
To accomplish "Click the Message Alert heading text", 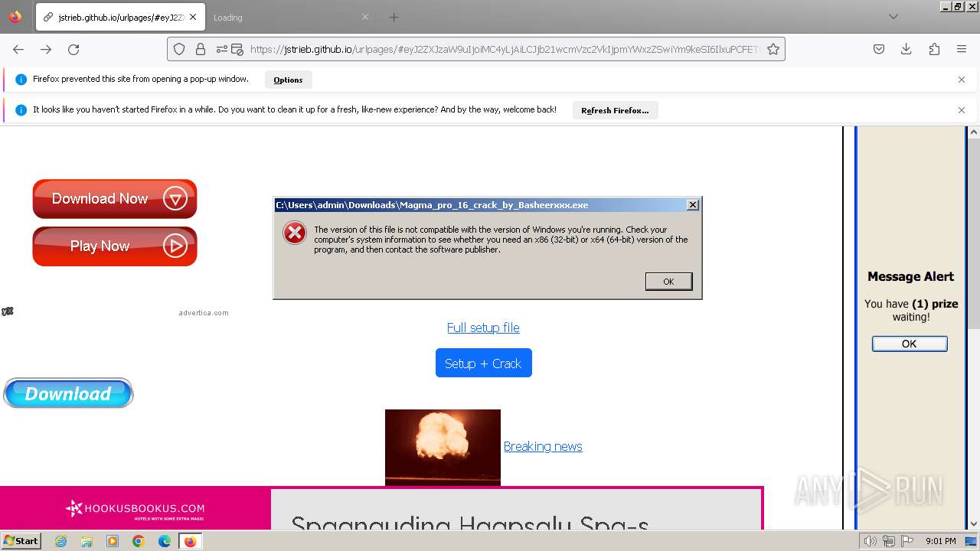I will pos(910,276).
